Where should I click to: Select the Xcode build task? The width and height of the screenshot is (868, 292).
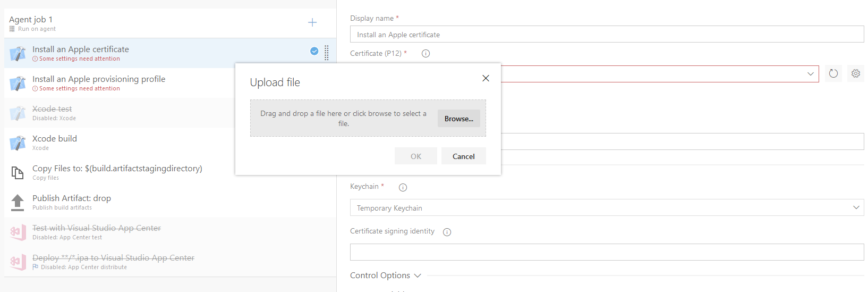point(55,139)
